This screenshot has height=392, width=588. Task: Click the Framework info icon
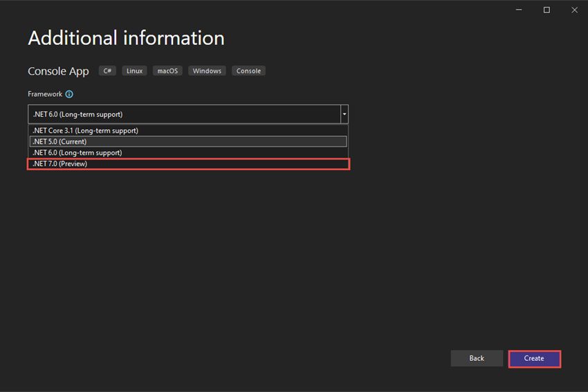[x=69, y=94]
